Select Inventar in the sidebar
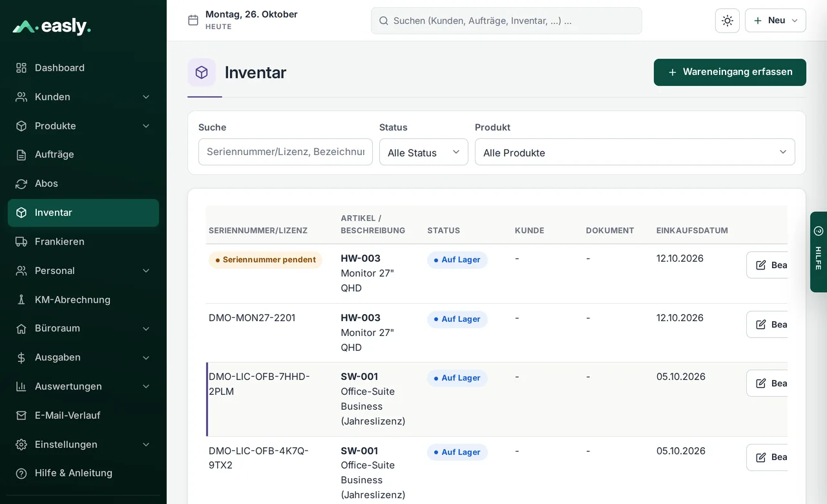The height and width of the screenshot is (504, 827). 83,213
